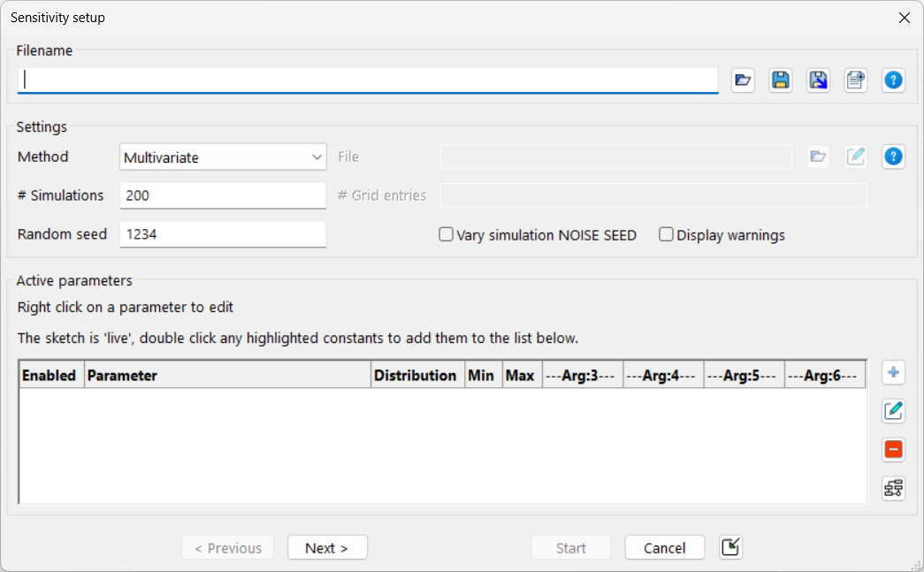Screen dimensions: 924x572
Task: Click the Random seed input field
Action: pos(223,234)
